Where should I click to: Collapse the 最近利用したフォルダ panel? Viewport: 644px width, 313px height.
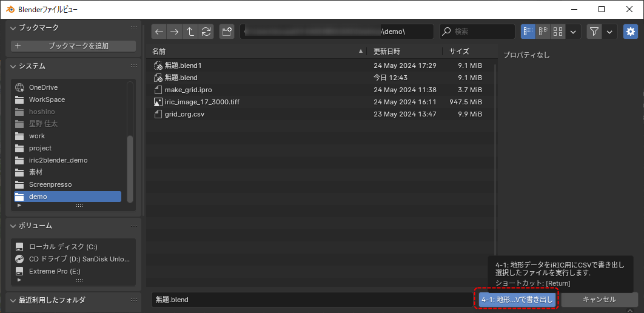click(x=13, y=300)
